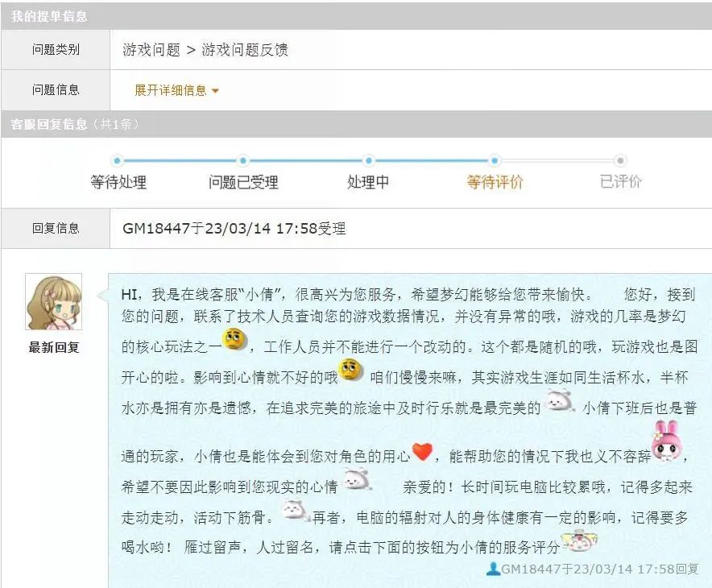Click the 游戏问题 category breadcrumb

[x=151, y=49]
